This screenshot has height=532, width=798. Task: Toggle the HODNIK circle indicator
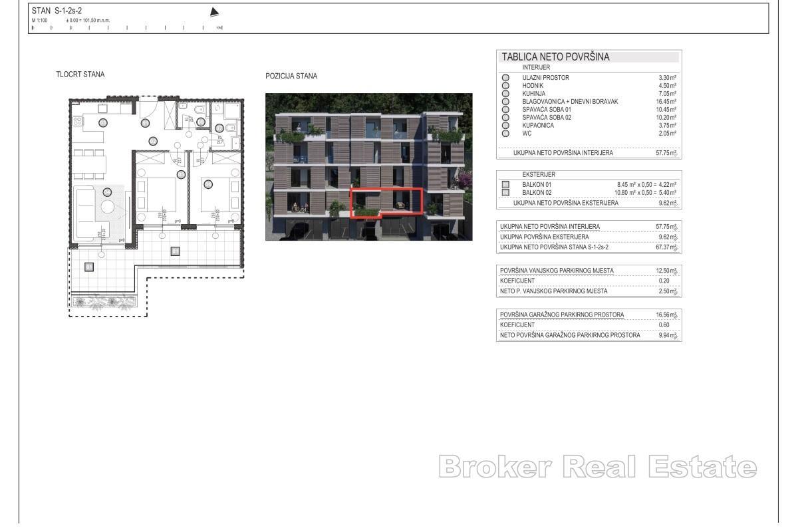(505, 85)
